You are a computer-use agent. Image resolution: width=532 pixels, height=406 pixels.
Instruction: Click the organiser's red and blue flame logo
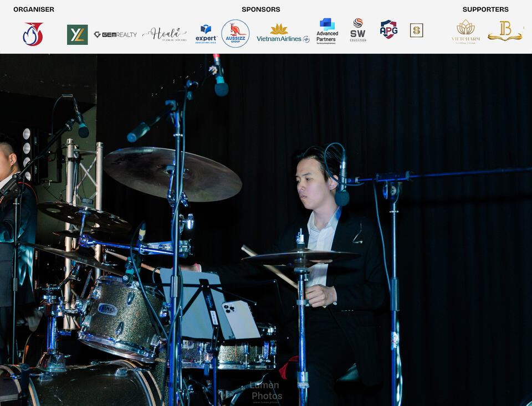point(33,34)
